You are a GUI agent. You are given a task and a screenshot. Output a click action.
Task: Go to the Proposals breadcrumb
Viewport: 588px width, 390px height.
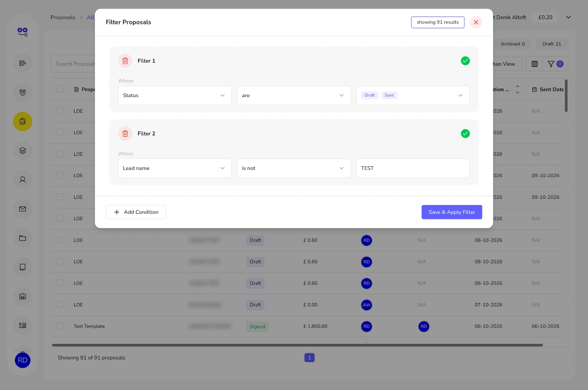[63, 17]
